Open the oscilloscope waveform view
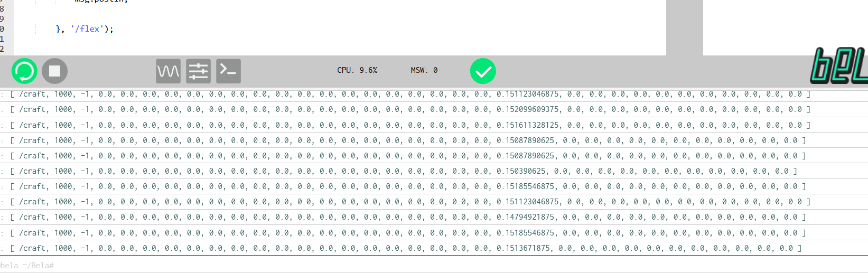Viewport: 868px width, 273px height. 168,71
